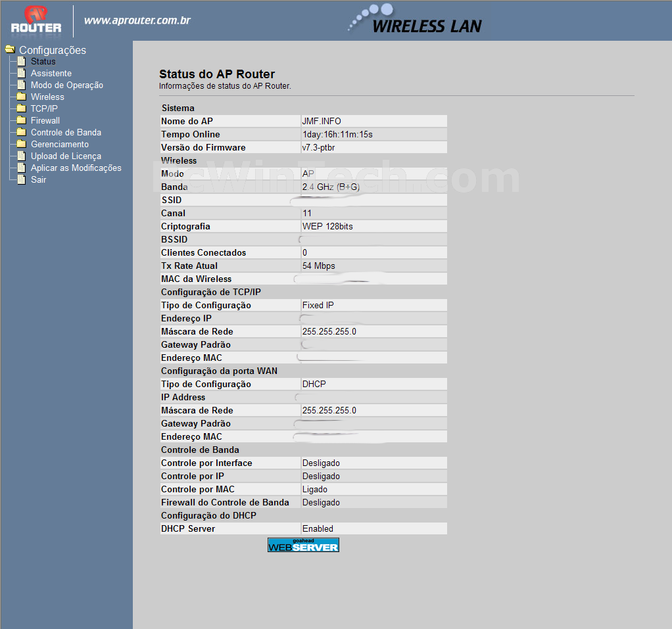Expand the Wireless menu folder
Screen dimensions: 672x629
pyautogui.click(x=47, y=97)
